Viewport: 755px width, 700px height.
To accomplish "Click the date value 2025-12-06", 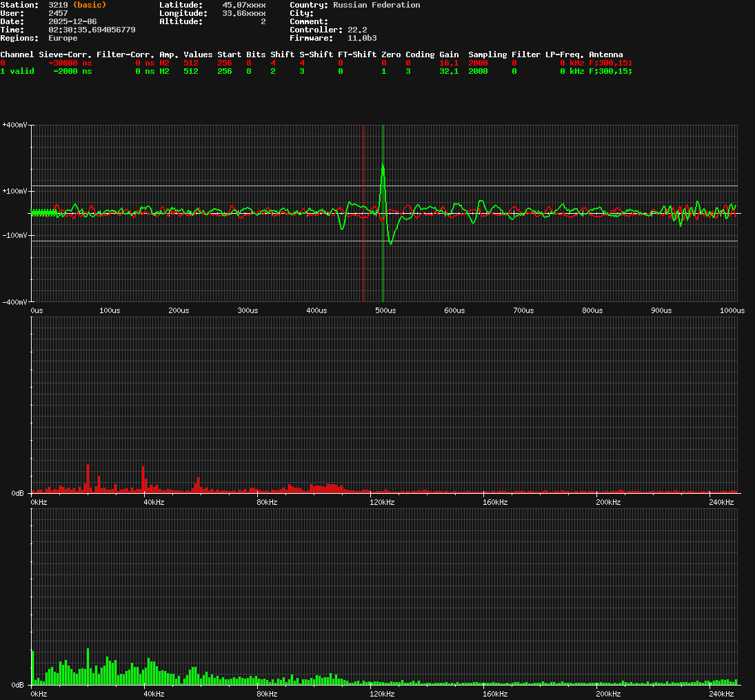I will 72,21.
